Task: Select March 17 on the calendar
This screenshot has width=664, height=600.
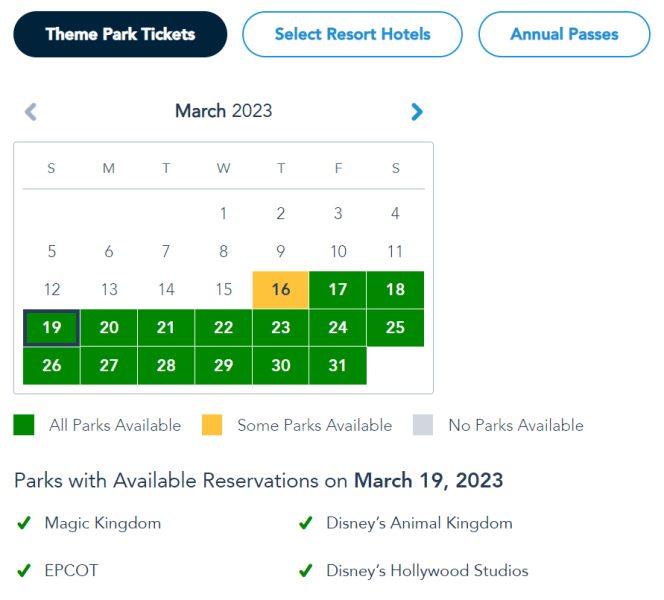Action: [338, 290]
